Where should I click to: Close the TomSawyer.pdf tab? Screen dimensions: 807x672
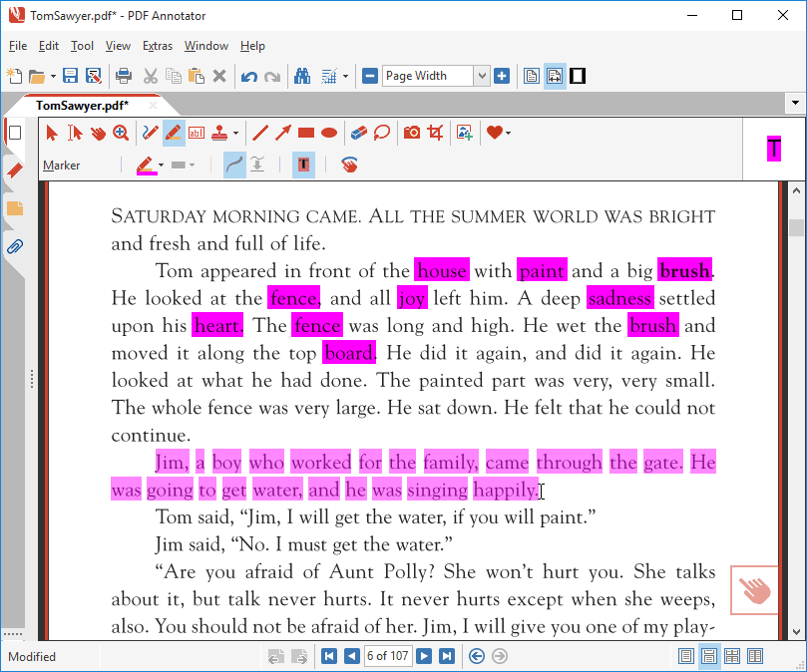pos(153,106)
